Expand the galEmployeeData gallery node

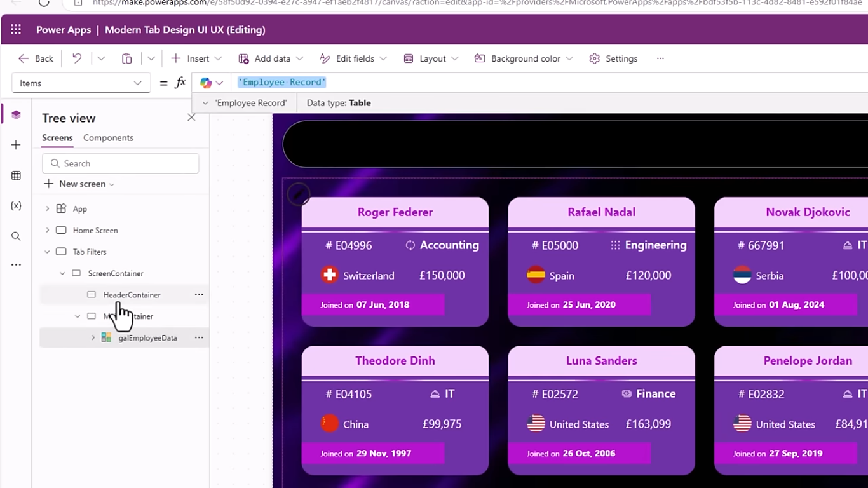[x=93, y=338]
